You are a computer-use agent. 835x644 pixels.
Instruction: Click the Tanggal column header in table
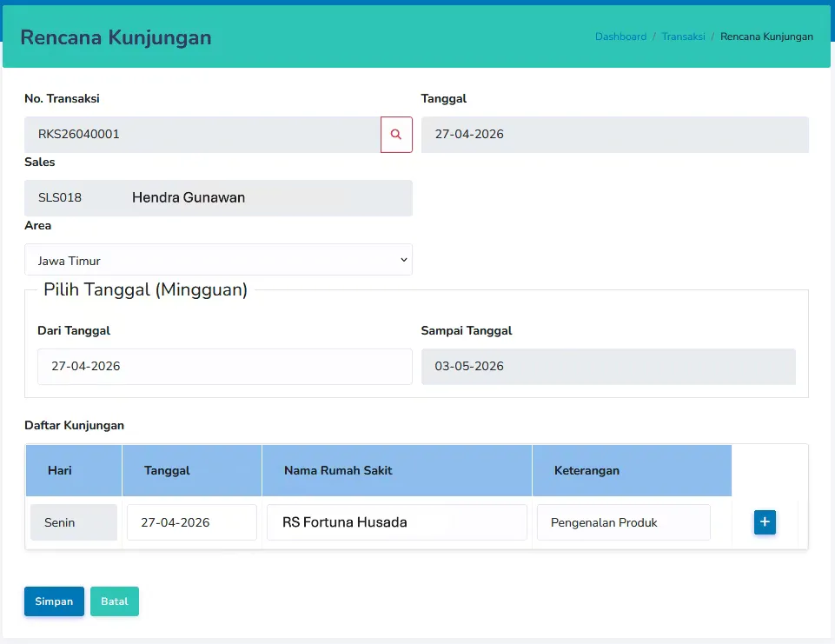192,470
